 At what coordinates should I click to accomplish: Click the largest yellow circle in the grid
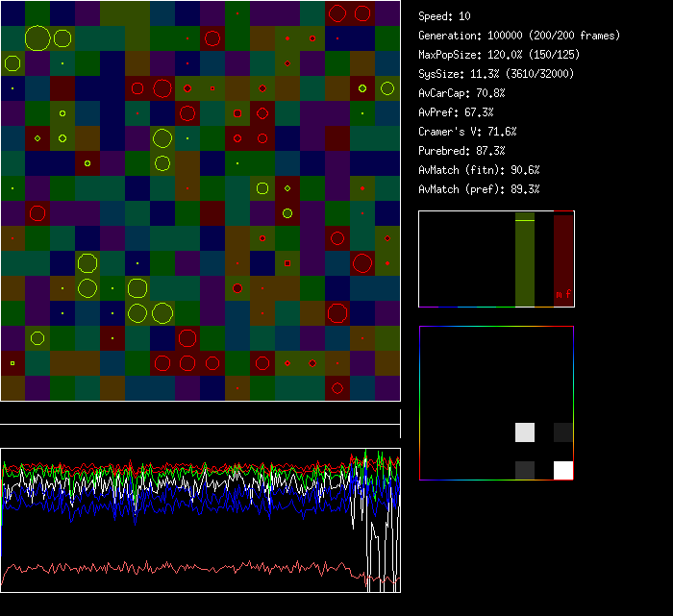coord(37,38)
